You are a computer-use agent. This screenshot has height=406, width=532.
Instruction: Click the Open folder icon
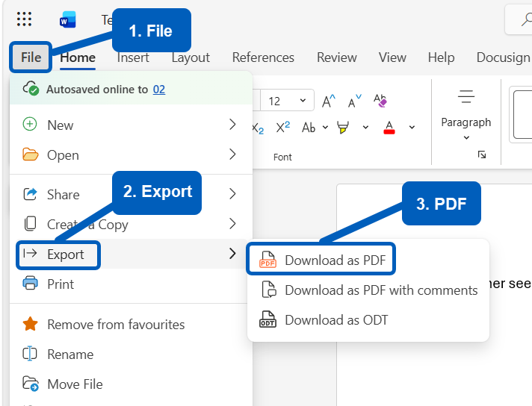30,154
